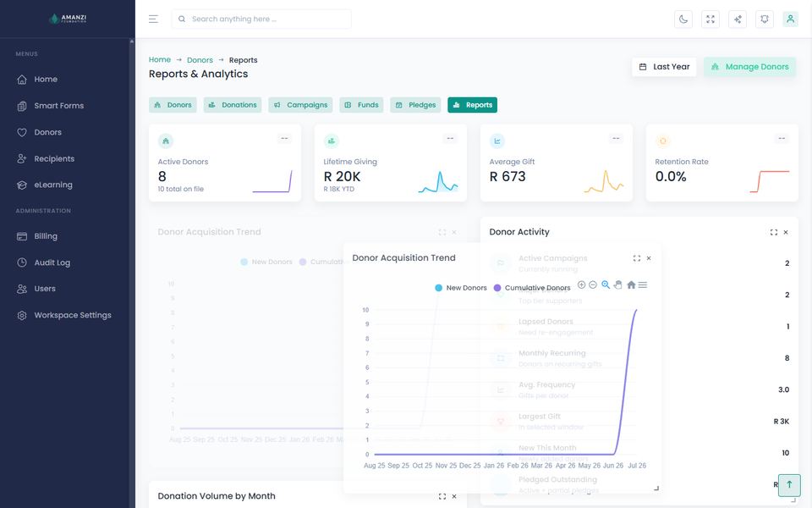Close the Donor Activity panel
This screenshot has height=508, width=812.
786,232
